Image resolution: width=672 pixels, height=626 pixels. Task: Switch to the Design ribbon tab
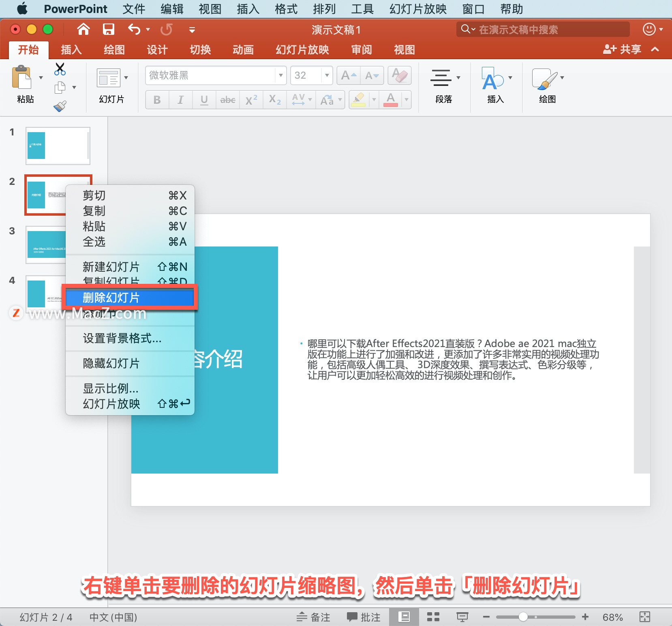157,50
